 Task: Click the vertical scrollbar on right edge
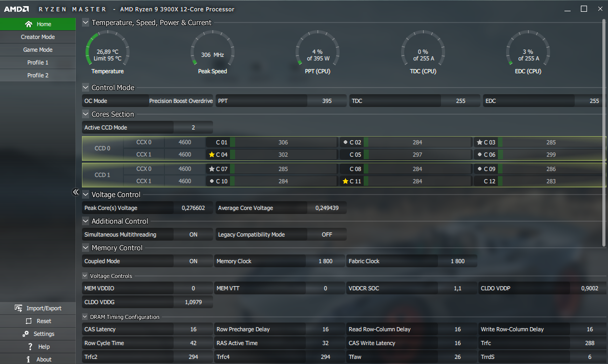[604, 133]
